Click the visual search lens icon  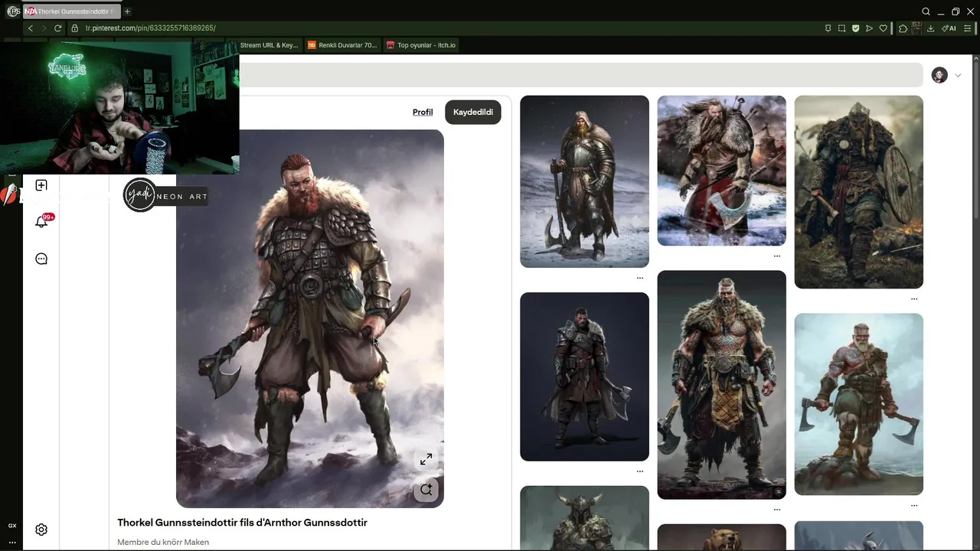[x=426, y=490]
